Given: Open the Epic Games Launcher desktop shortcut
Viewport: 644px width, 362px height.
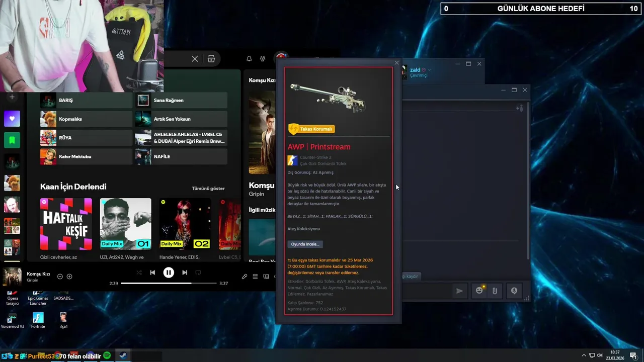Looking at the screenshot, I should [x=38, y=298].
